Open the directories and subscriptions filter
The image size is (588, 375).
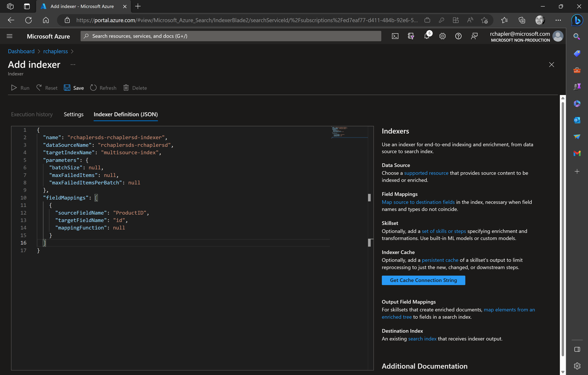[x=411, y=36]
